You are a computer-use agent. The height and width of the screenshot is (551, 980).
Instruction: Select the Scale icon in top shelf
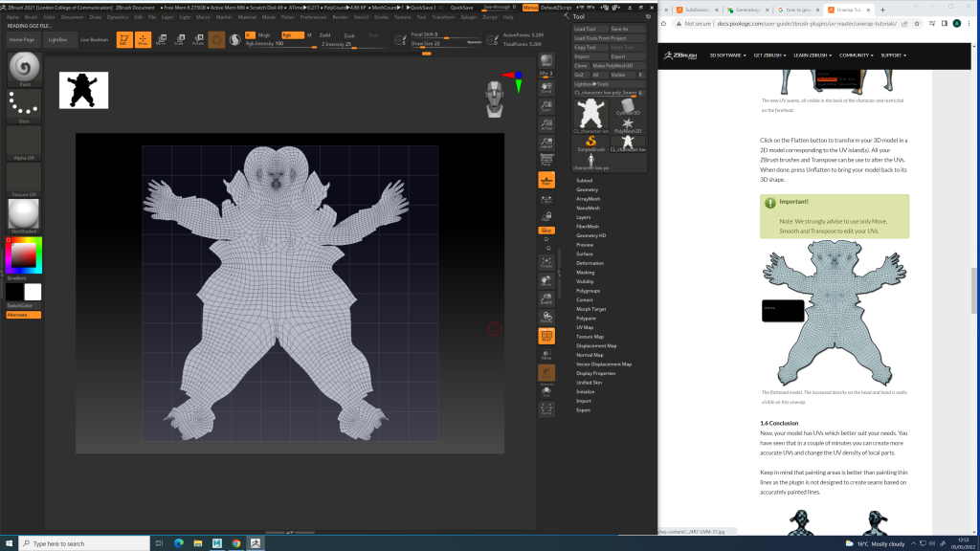[x=179, y=40]
